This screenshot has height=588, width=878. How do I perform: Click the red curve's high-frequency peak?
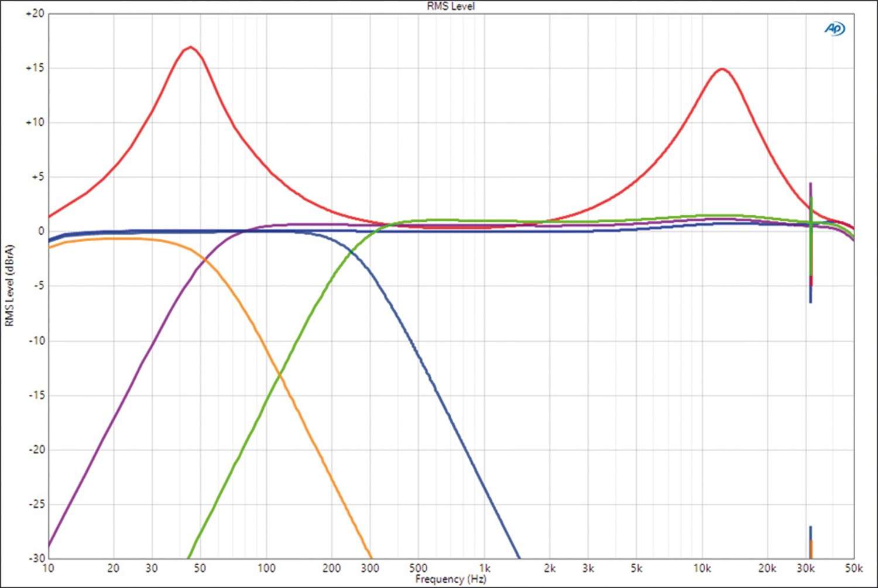722,69
